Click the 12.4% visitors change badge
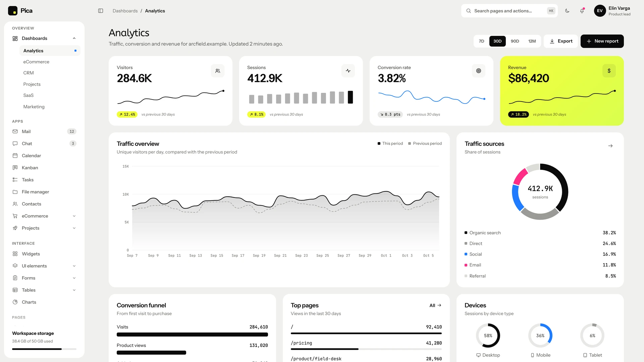 point(127,114)
